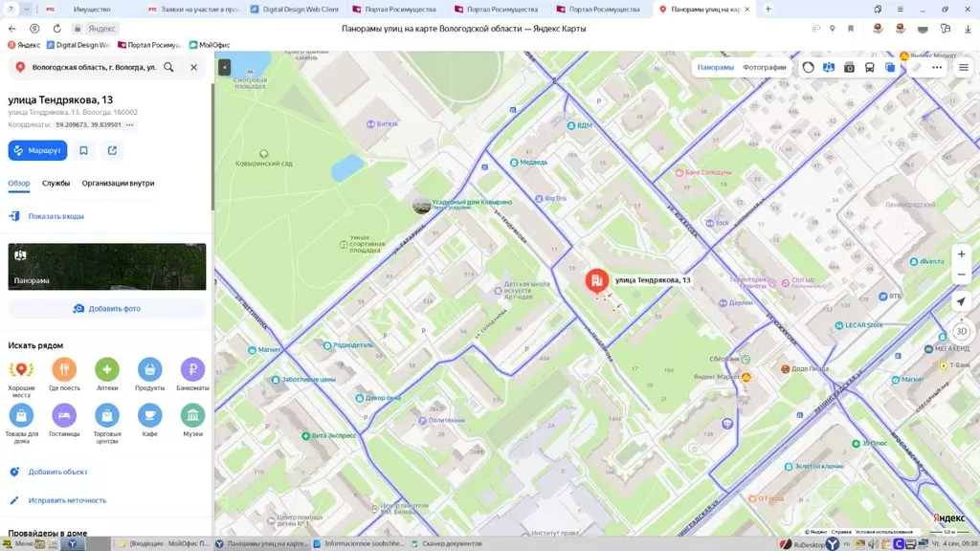This screenshot has height=551, width=980.
Task: Select the ruler measurement tool
Action: (x=916, y=68)
